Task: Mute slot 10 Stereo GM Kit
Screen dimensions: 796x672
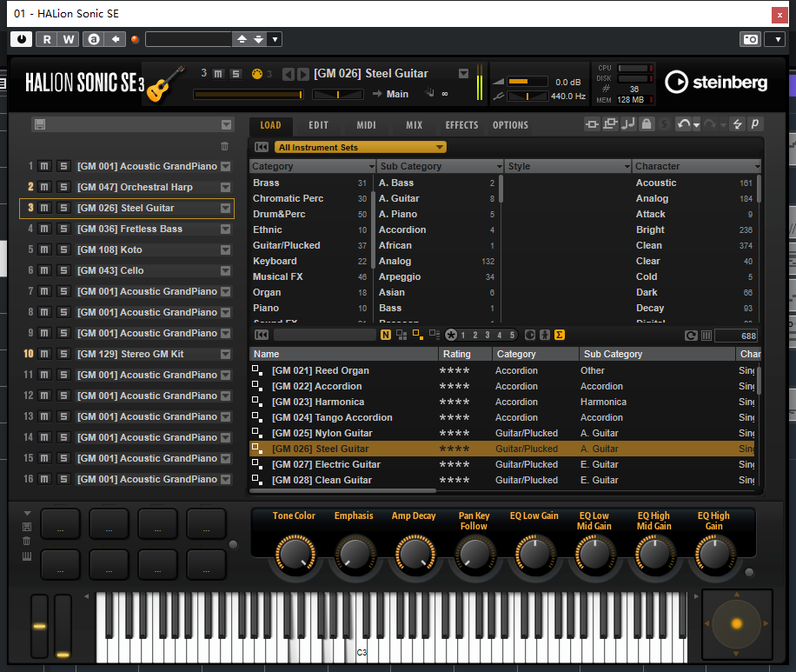Action: pyautogui.click(x=44, y=354)
